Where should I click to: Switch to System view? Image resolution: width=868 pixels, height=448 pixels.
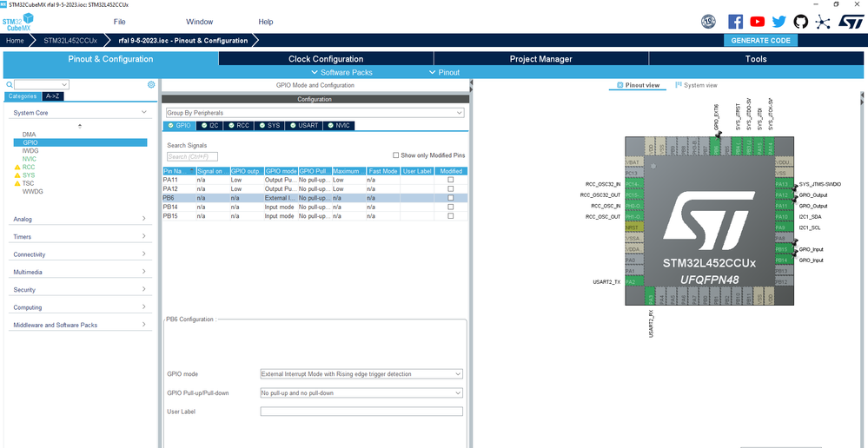point(696,85)
